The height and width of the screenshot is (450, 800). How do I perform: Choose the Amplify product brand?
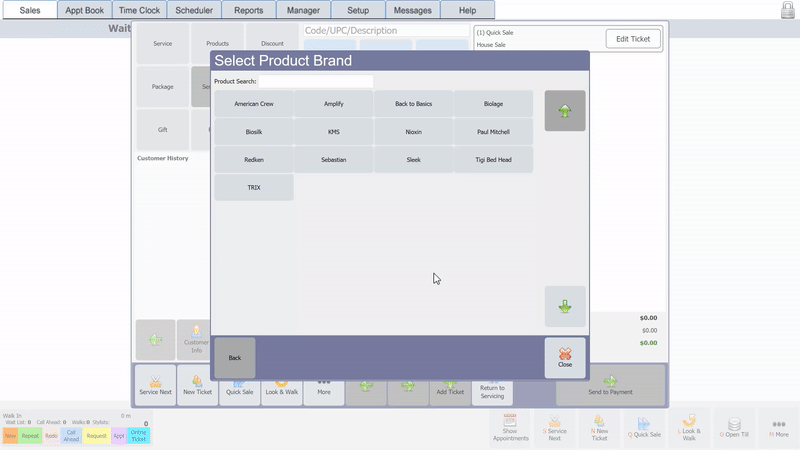click(334, 104)
